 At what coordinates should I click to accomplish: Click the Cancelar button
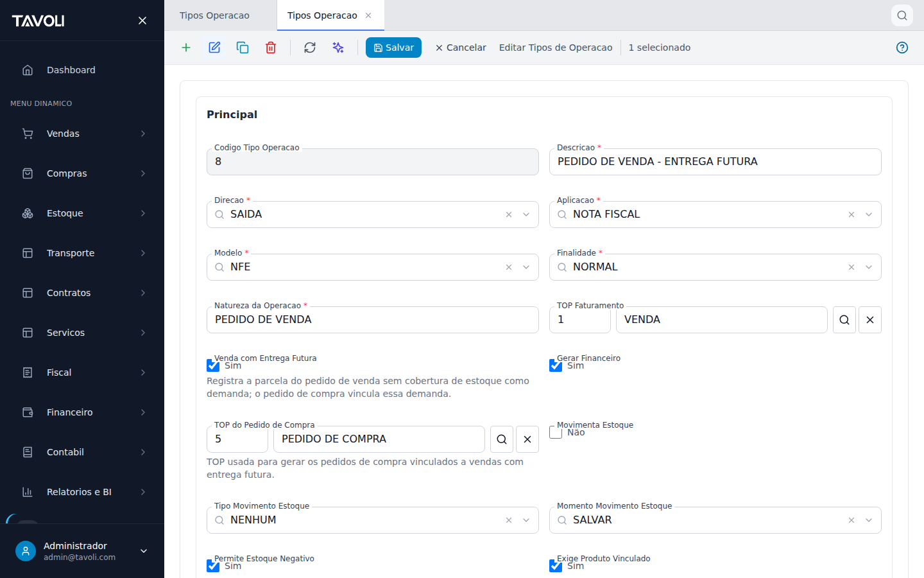click(461, 48)
